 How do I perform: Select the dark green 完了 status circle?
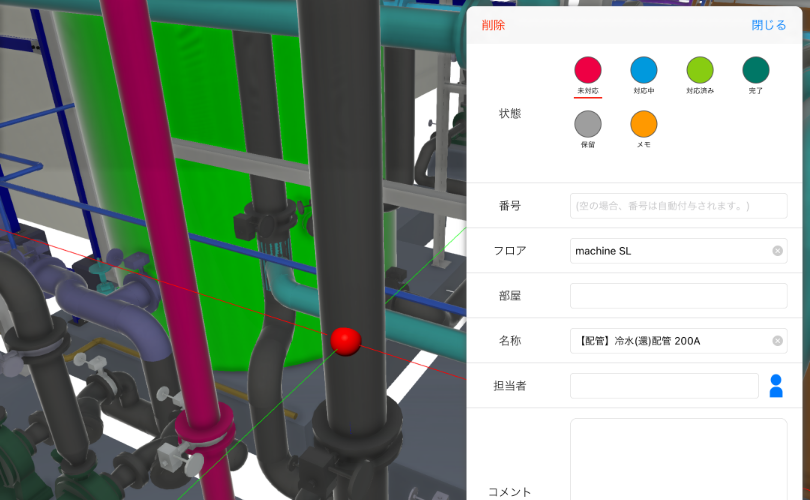[756, 70]
